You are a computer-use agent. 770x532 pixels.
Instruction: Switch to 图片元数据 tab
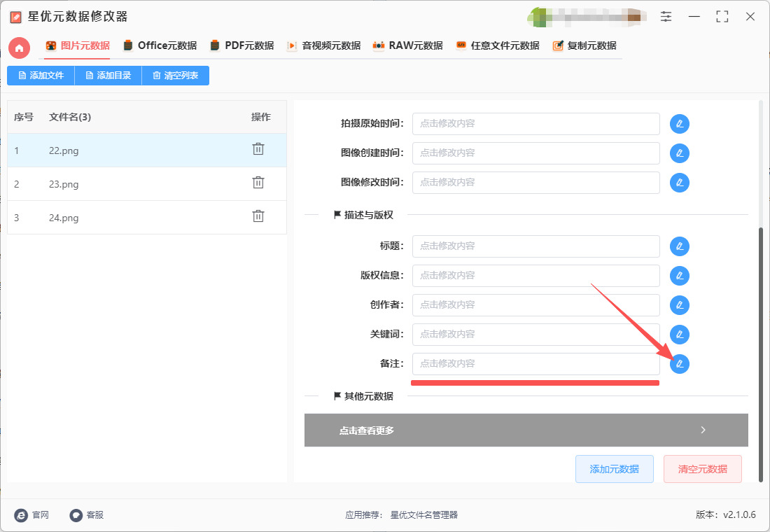tap(78, 45)
